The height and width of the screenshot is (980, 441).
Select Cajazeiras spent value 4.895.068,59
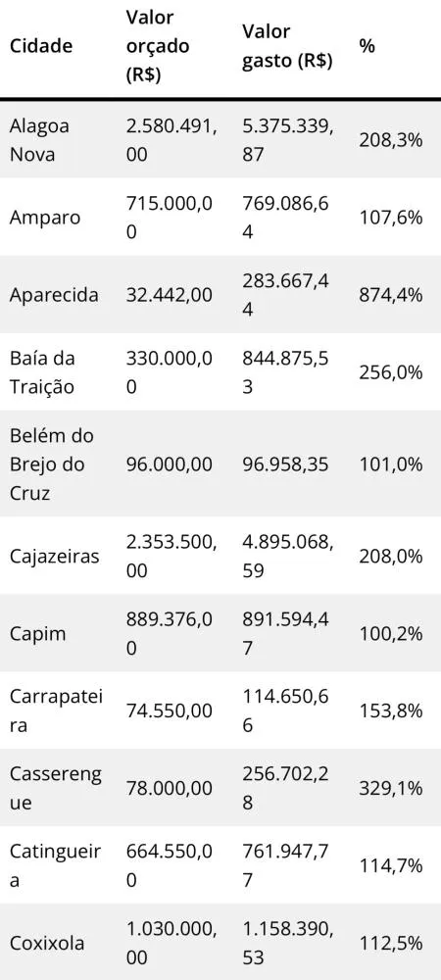coord(287,557)
